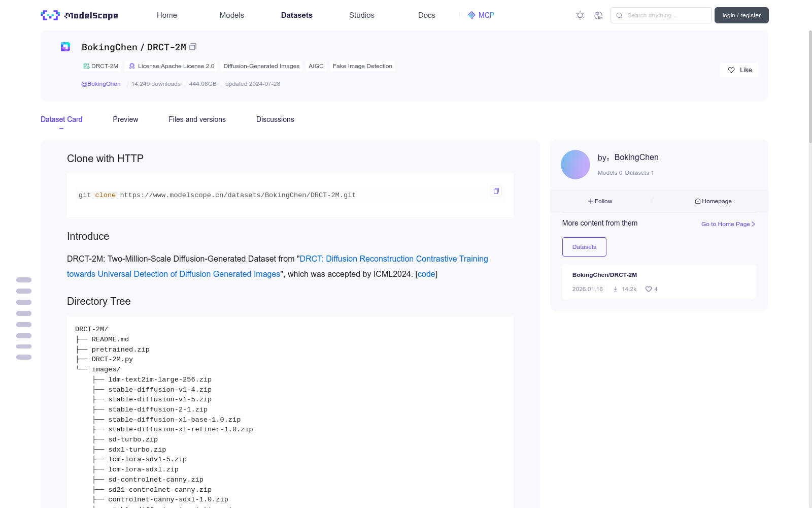
Task: Open the BokingChen/DRCT-2M dataset card
Action: tap(659, 282)
